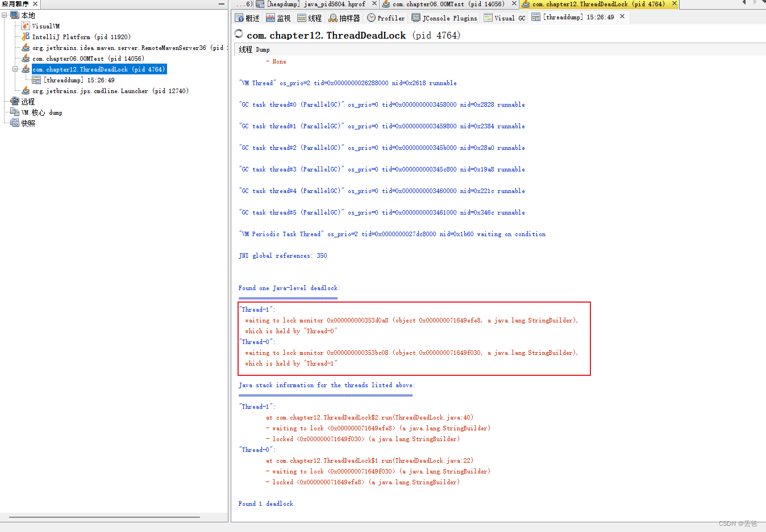Click the heapdump document tab icon
This screenshot has width=766, height=532.
click(x=260, y=4)
